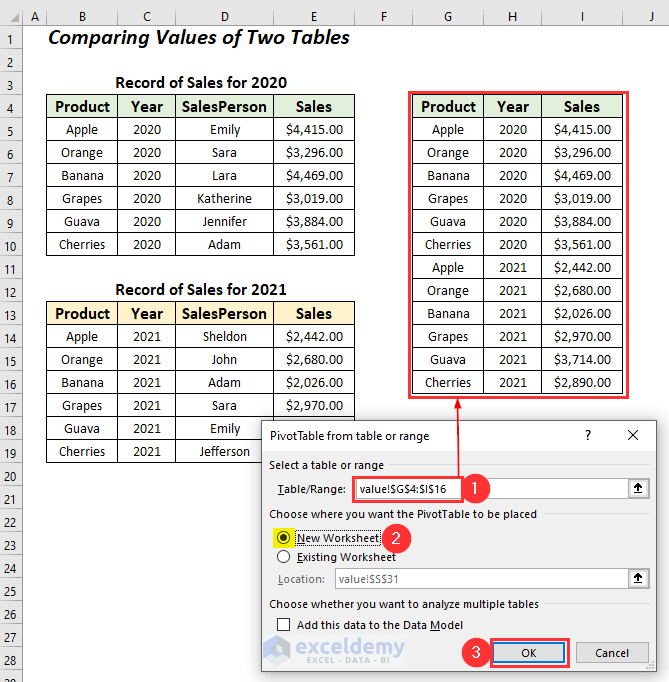Click the Apple cell in row 5, column B
This screenshot has height=682, width=669.
tap(82, 129)
